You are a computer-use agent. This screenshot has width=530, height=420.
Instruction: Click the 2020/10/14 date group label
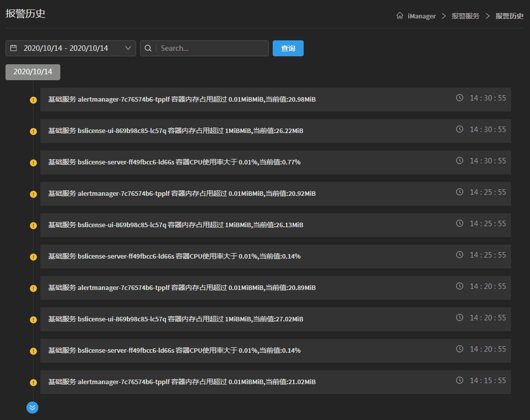(33, 72)
